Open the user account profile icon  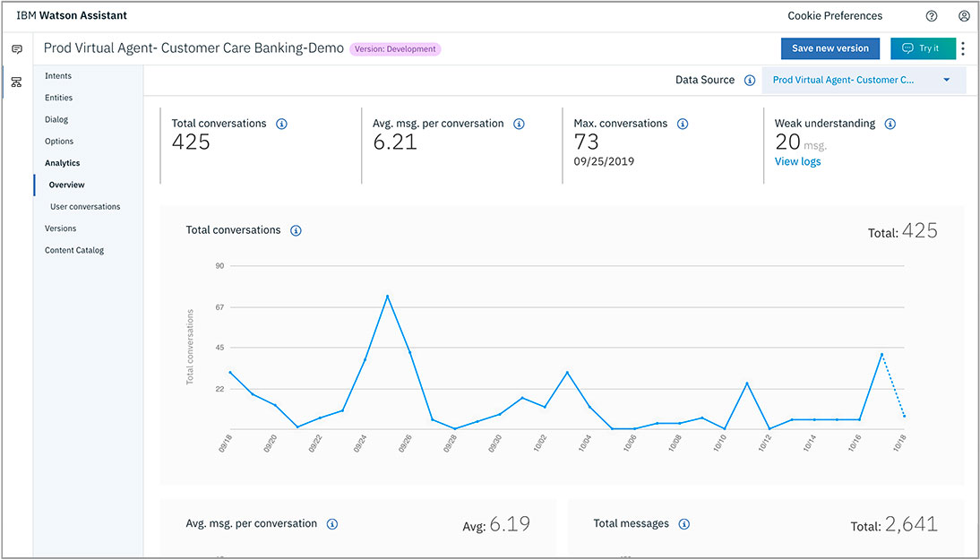click(965, 16)
